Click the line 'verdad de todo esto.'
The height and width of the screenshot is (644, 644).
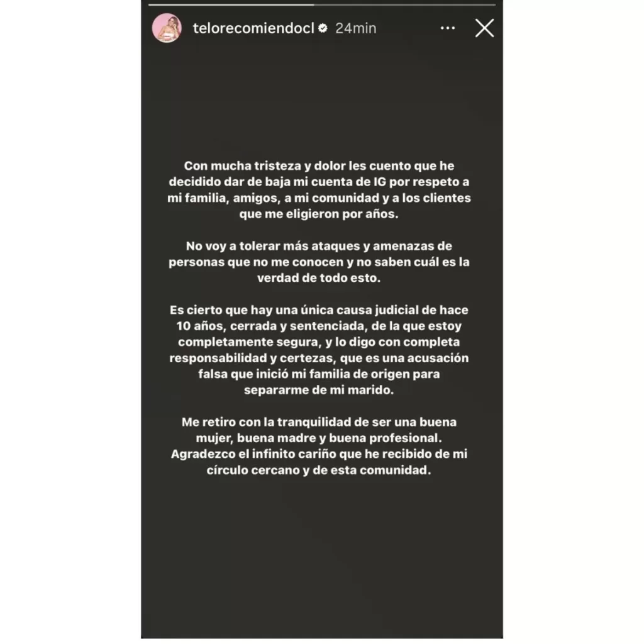point(319,278)
